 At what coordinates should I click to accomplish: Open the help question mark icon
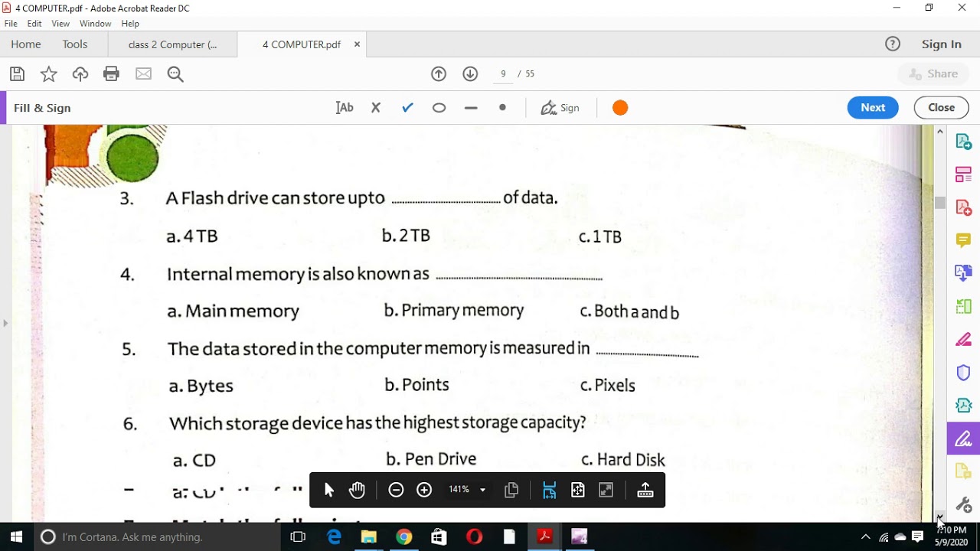[x=893, y=44]
